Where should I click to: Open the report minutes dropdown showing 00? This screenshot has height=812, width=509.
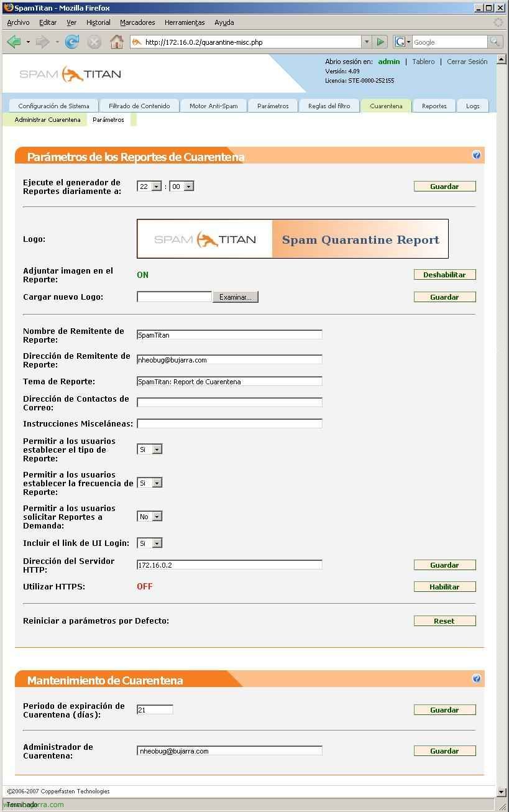coord(181,187)
